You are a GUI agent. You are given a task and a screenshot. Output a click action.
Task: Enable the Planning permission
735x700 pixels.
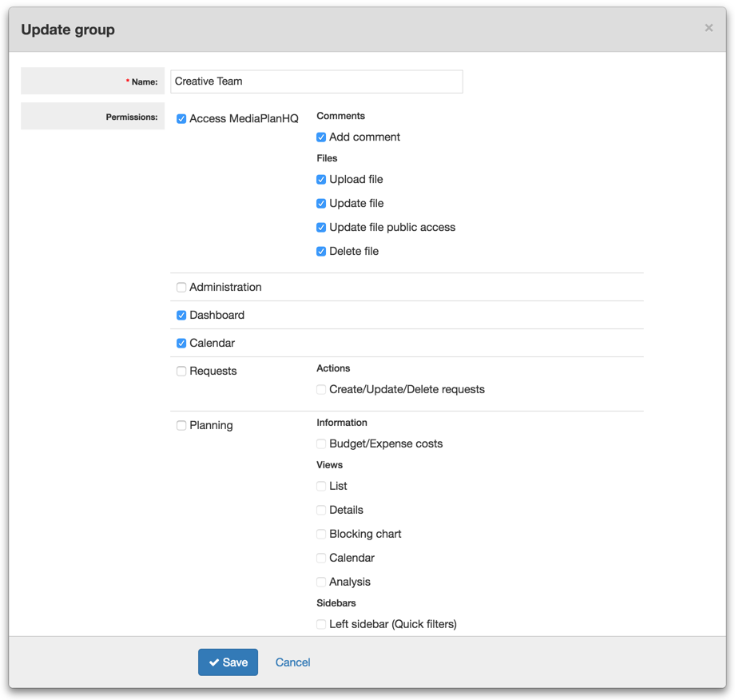tap(181, 426)
